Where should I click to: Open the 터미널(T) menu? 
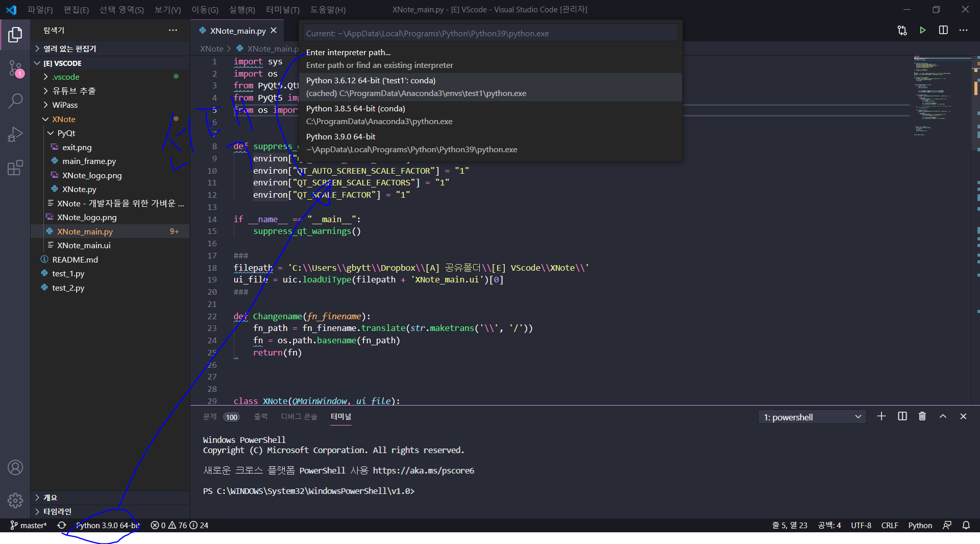point(283,10)
